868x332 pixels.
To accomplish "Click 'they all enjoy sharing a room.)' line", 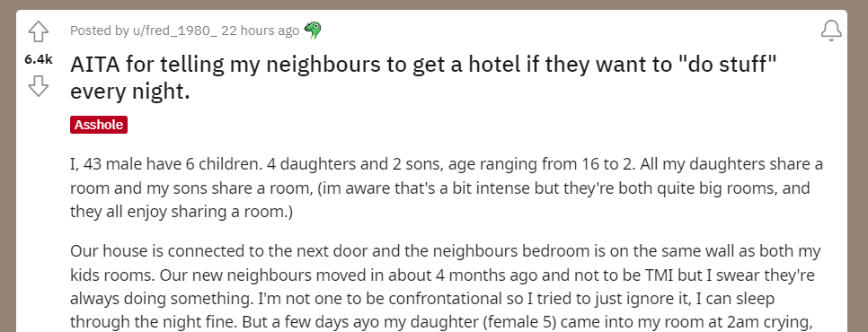I will [x=181, y=212].
